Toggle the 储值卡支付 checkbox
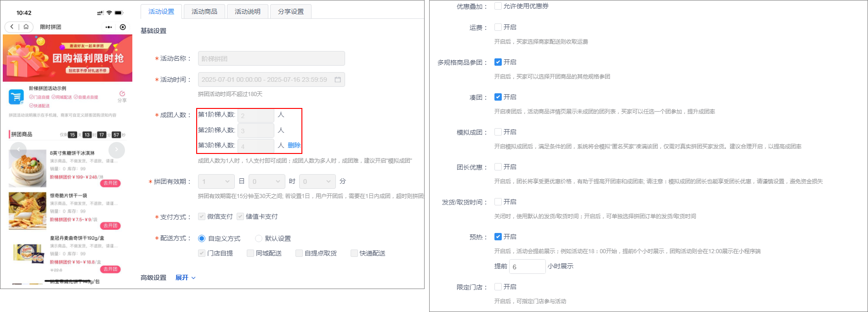The width and height of the screenshot is (868, 312). (240, 216)
